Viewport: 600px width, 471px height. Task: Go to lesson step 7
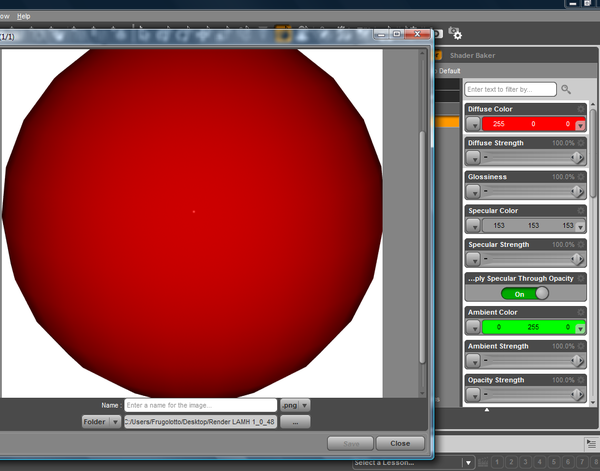(582, 463)
